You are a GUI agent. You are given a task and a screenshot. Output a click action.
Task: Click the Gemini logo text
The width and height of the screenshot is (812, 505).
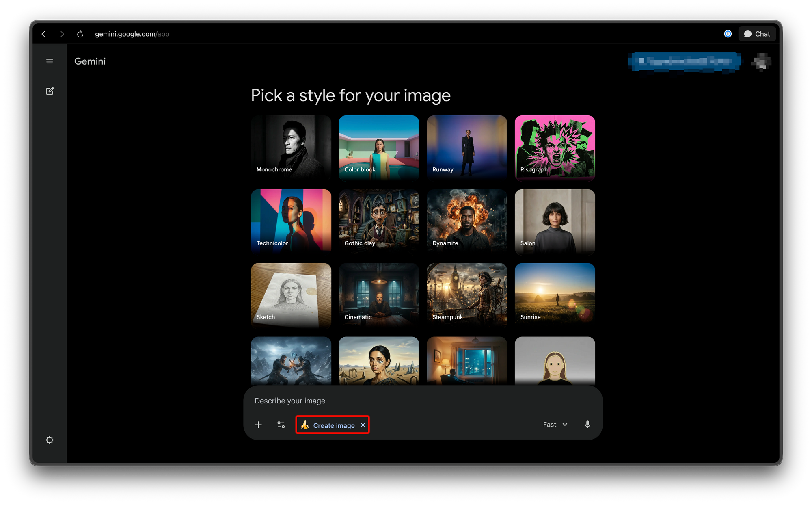pos(90,61)
